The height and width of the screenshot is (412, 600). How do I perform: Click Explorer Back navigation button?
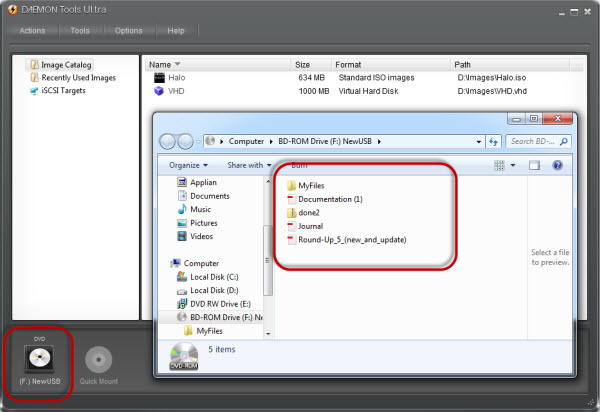pyautogui.click(x=167, y=142)
